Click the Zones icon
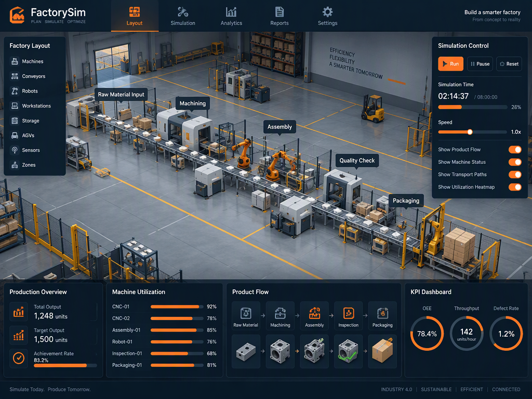This screenshot has height=399, width=532. [x=15, y=165]
